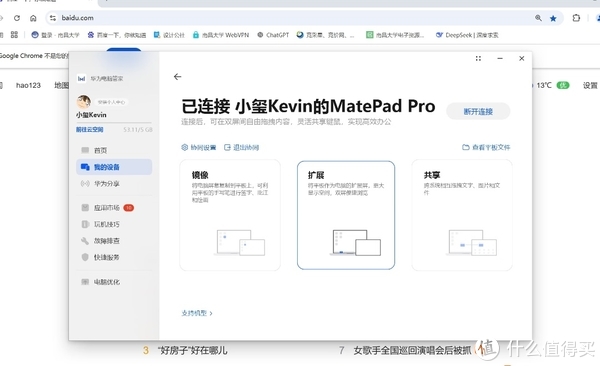
Task: Reload the Chrome page
Action: [17, 18]
